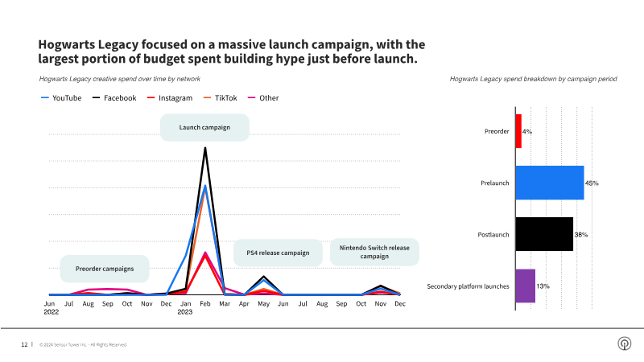The image size is (644, 362).
Task: Select the Nov 2023 axis label
Action: (x=380, y=304)
